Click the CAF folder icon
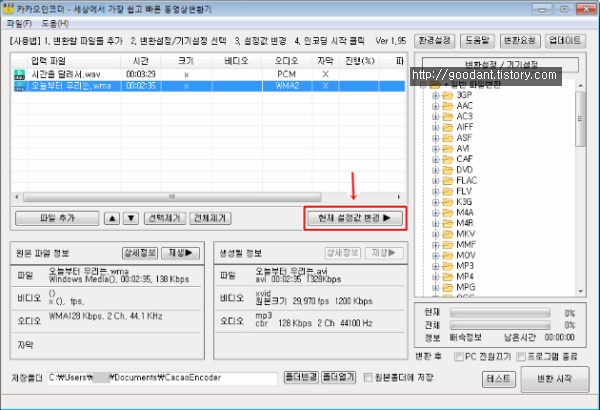Image resolution: width=600 pixels, height=410 pixels. [448, 159]
